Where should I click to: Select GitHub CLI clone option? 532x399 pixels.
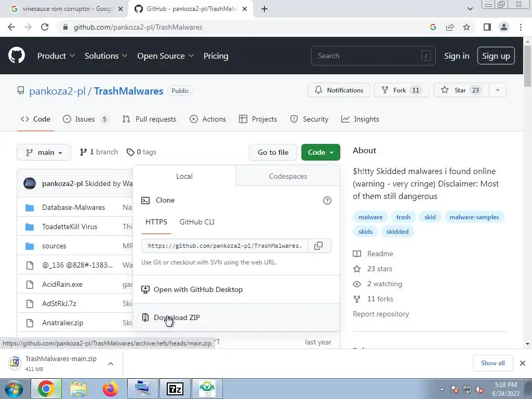point(197,222)
